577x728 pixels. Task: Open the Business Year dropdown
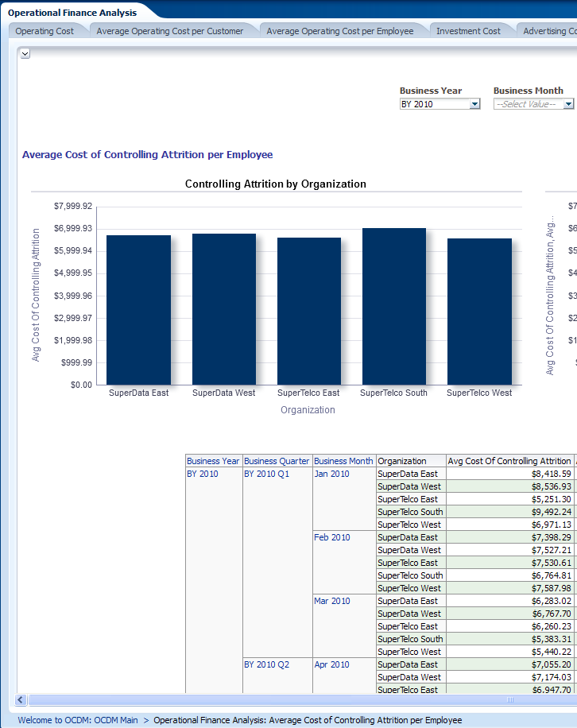pos(474,104)
